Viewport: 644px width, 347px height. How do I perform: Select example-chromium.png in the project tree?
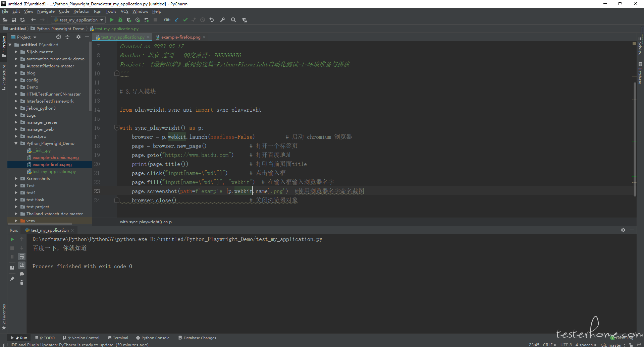coord(55,158)
